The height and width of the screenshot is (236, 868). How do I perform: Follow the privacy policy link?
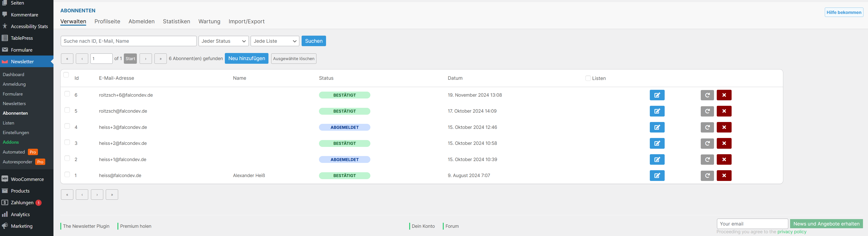tap(791, 232)
